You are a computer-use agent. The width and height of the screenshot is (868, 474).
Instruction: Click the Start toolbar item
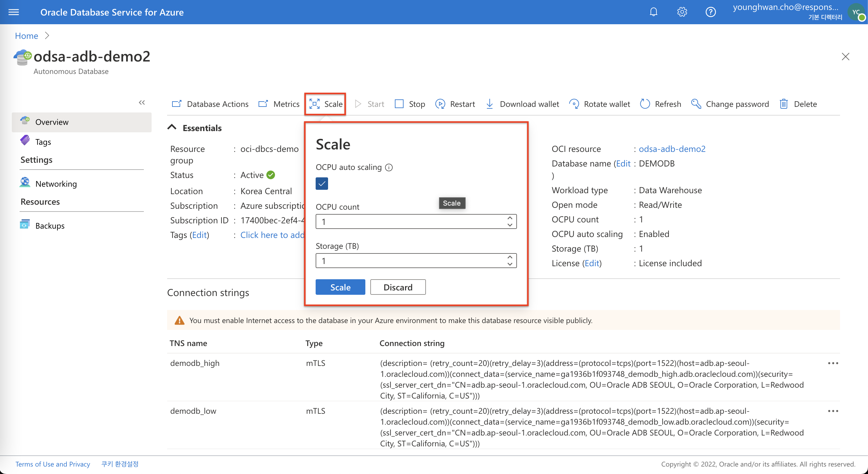(x=369, y=104)
